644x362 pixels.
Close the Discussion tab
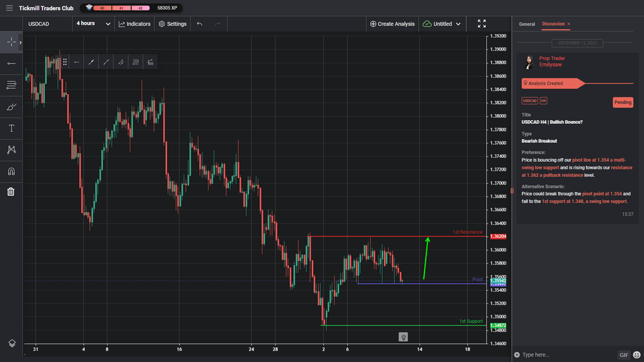click(x=569, y=24)
